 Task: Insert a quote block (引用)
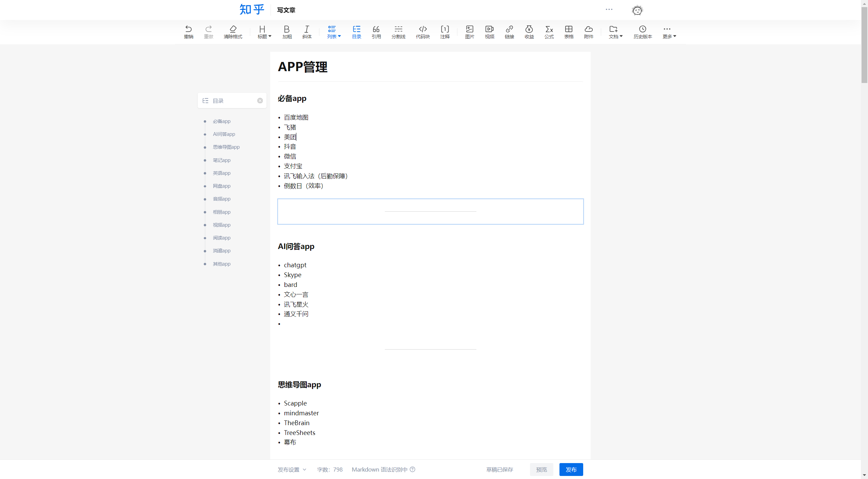click(x=376, y=32)
